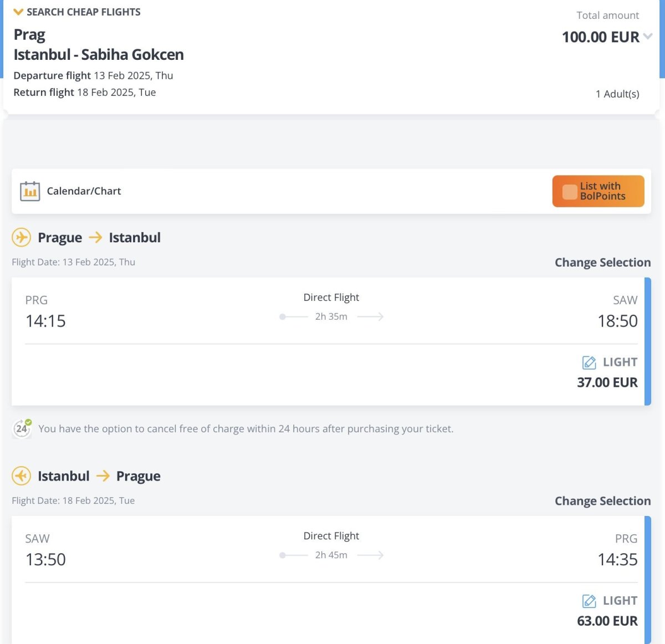Expand the Total amount price breakdown chevron
This screenshot has height=644, width=665.
click(647, 37)
